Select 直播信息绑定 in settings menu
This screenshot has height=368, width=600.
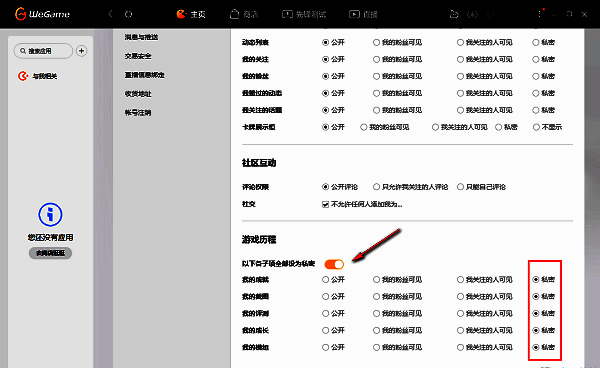click(x=145, y=75)
